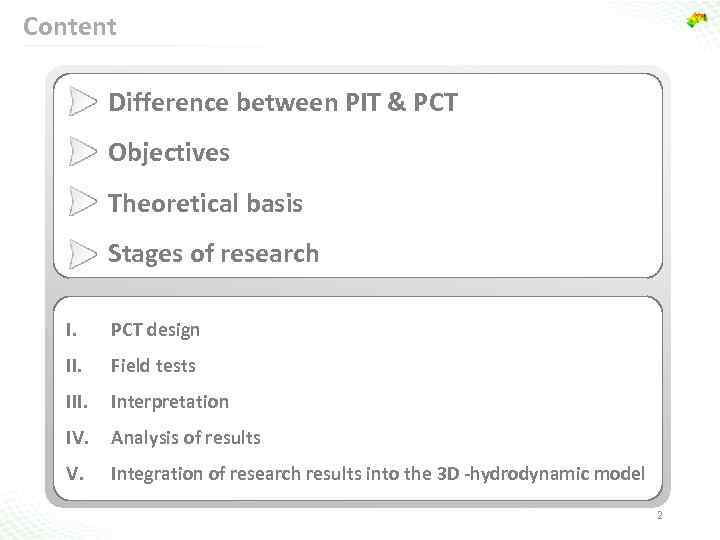Image resolution: width=720 pixels, height=540 pixels.
Task: Click Analysis of results text
Action: pos(185,438)
